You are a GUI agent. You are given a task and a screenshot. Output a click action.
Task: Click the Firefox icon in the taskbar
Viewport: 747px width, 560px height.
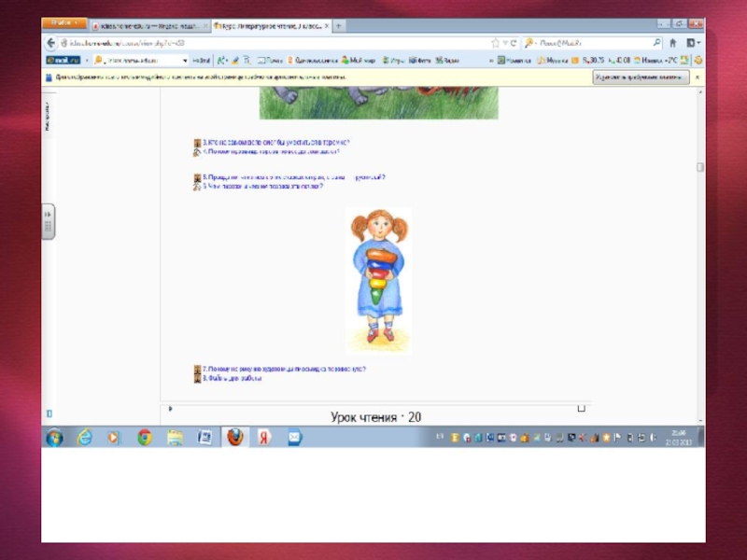pyautogui.click(x=234, y=437)
